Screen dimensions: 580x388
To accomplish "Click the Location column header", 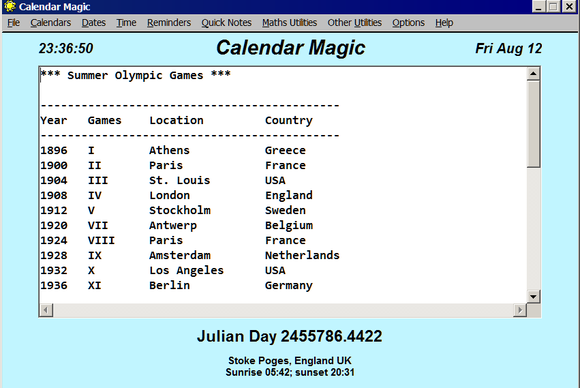I will point(176,120).
